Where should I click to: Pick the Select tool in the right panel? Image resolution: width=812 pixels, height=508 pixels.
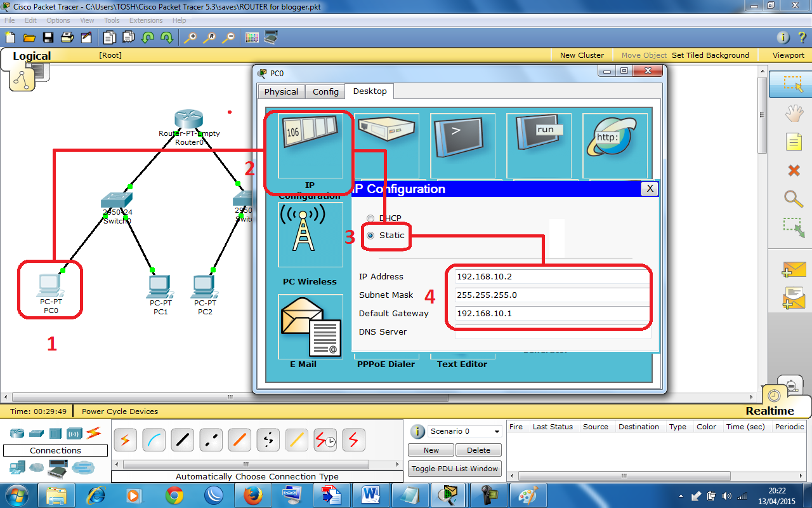point(793,84)
